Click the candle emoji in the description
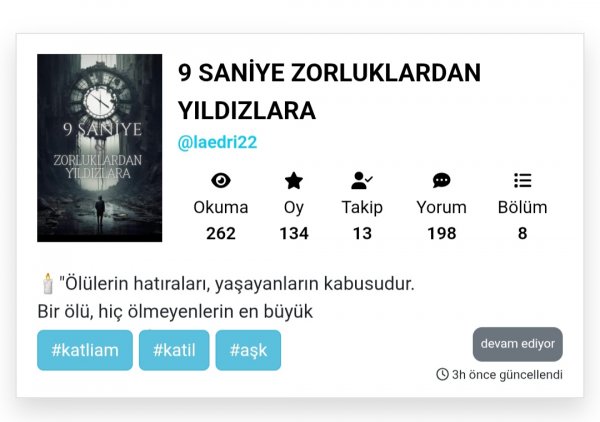This screenshot has width=600, height=422. (x=48, y=284)
